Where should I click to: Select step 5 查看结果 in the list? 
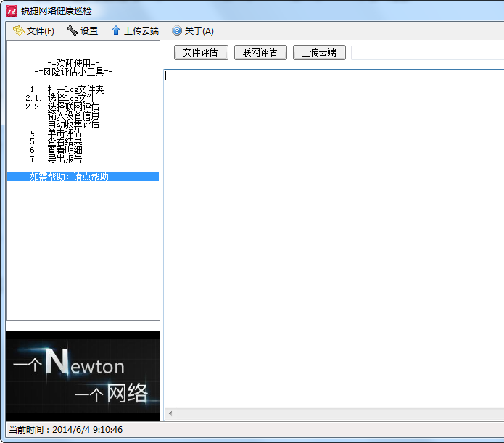click(65, 141)
